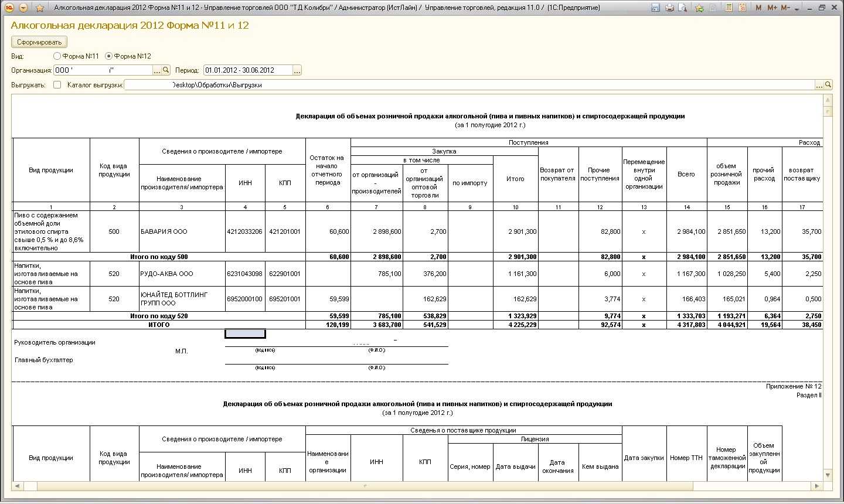
Task: Click the 'Возврат от покупателя' column header
Action: [558, 174]
